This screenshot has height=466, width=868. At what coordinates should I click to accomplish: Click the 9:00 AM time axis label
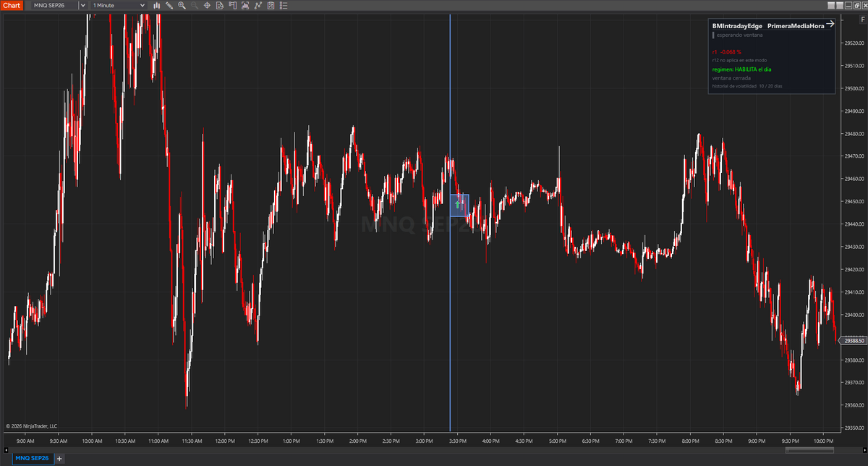(x=25, y=440)
